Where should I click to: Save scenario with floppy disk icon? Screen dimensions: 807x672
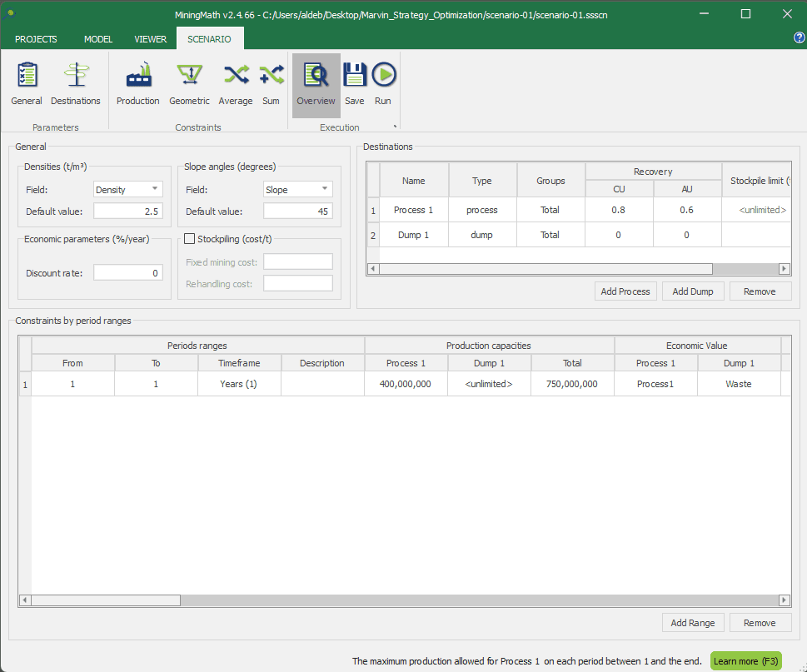355,83
